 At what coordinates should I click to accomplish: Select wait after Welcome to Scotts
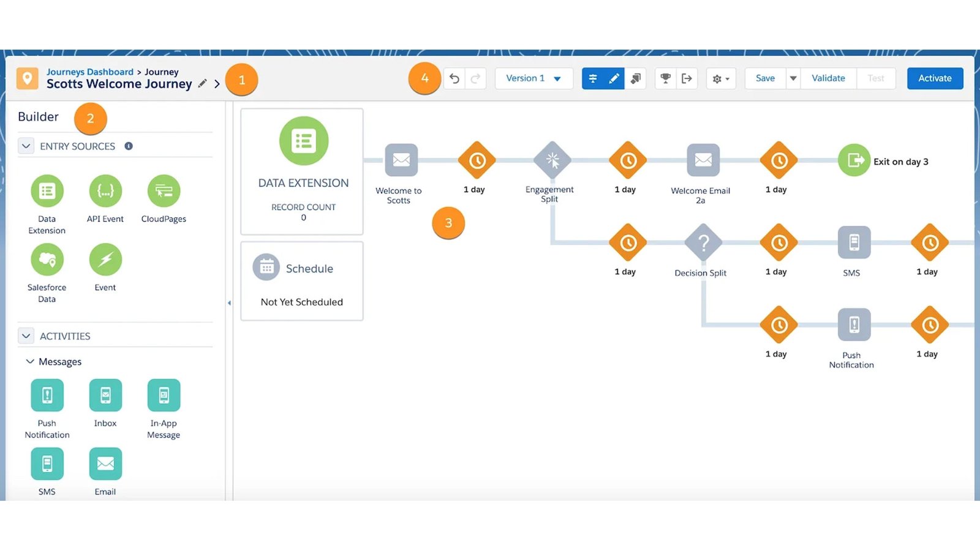(x=477, y=160)
